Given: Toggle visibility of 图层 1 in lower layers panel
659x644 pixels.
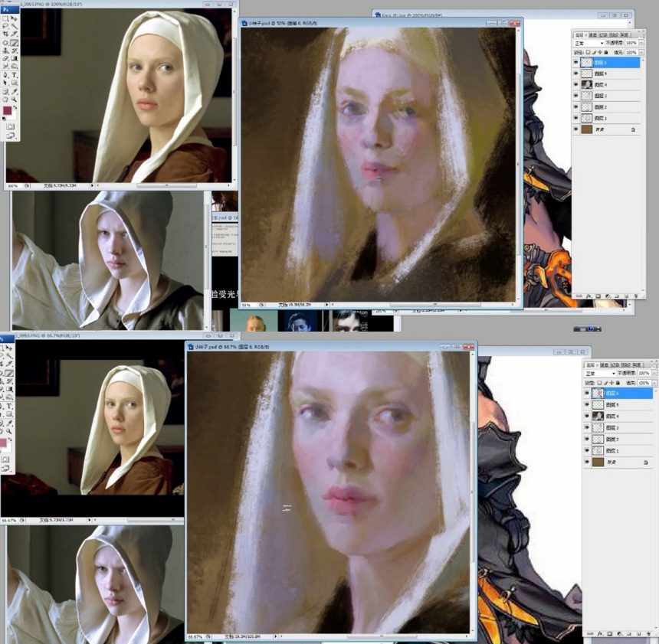Looking at the screenshot, I should 587,451.
